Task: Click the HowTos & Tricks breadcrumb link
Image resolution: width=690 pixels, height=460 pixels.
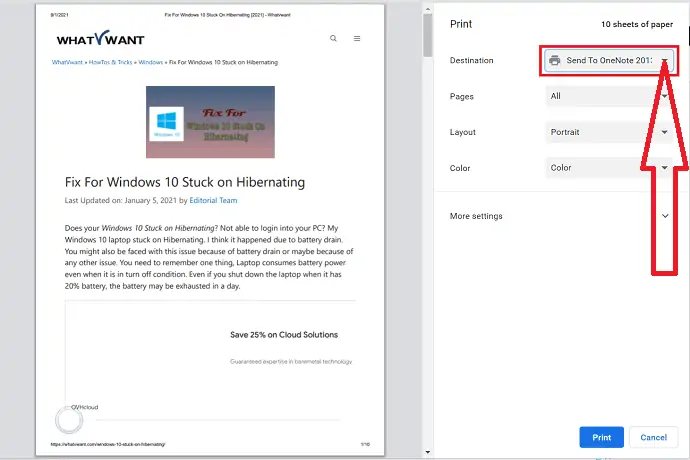Action: pos(110,63)
